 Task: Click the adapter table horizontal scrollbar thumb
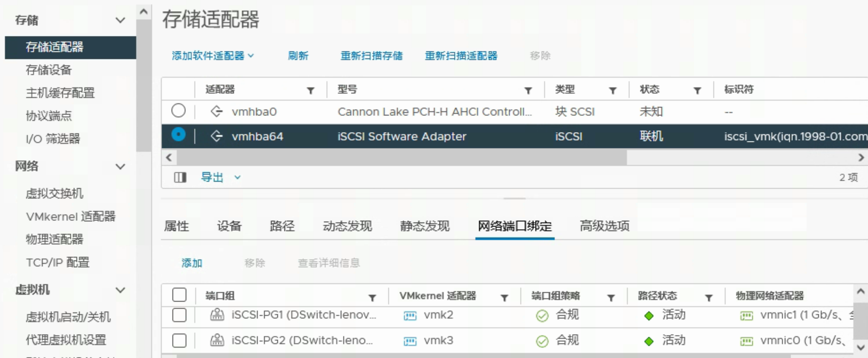click(401, 158)
